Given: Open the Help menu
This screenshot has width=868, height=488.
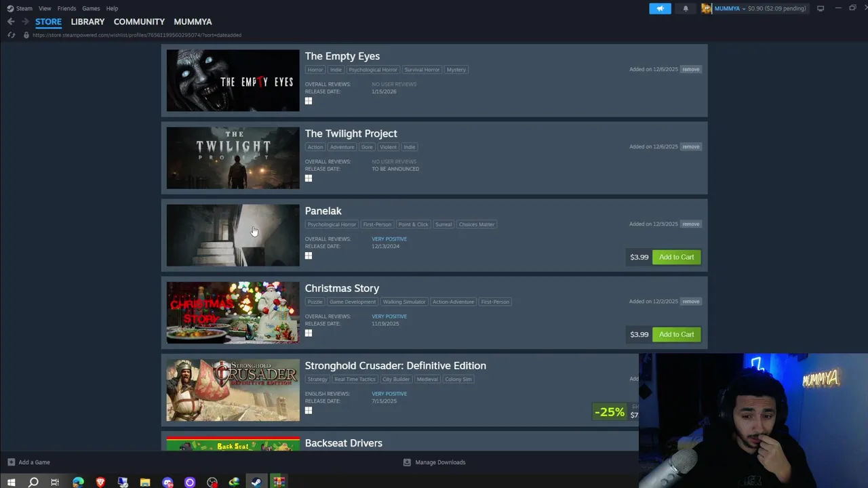Looking at the screenshot, I should click(112, 8).
